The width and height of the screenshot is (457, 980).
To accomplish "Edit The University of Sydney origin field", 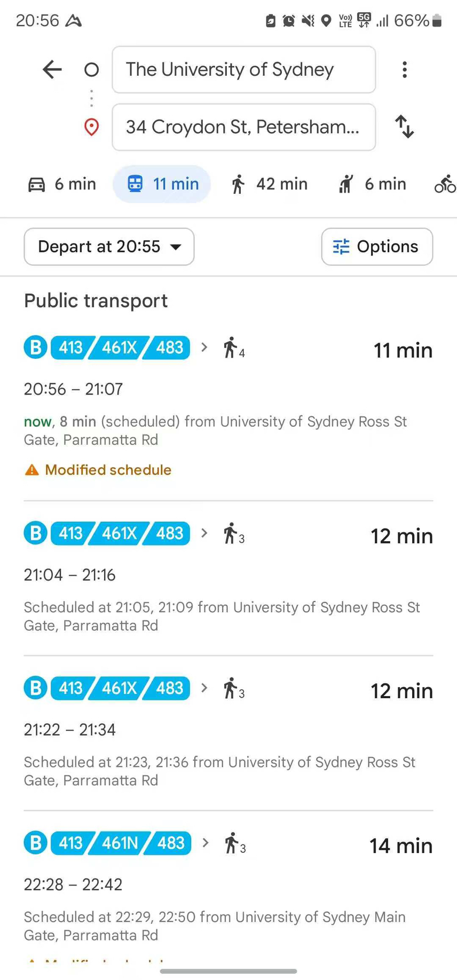I will point(244,69).
